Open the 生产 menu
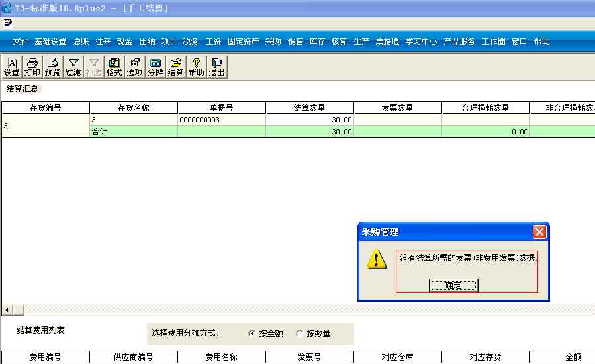Viewport: 595px width, 364px height. [361, 42]
